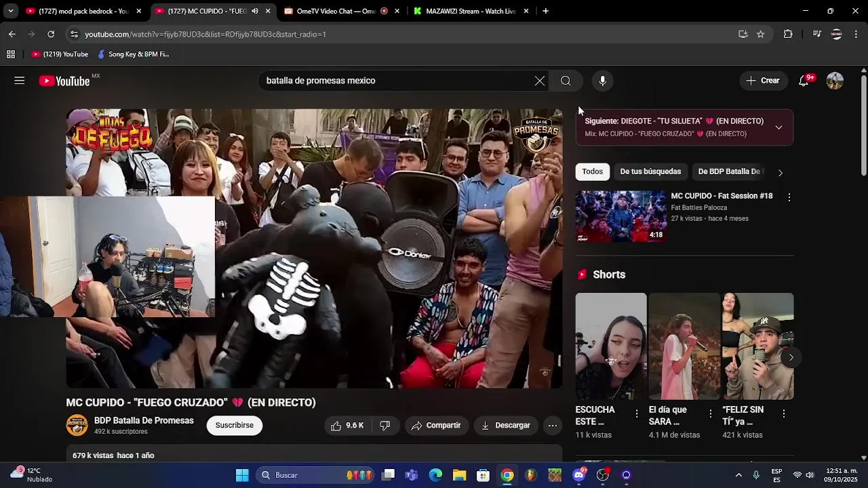Open the MC CUPIDO Fat Session #18 title
868x488 pixels.
(x=722, y=196)
